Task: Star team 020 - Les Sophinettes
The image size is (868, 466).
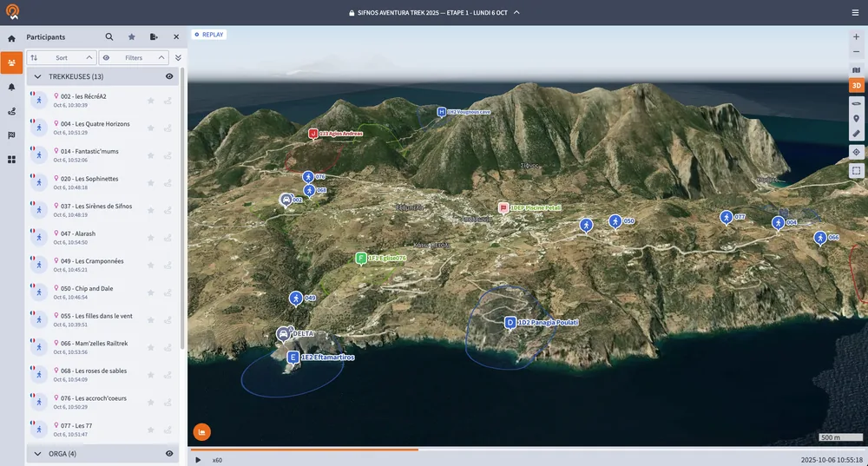Action: coord(150,182)
